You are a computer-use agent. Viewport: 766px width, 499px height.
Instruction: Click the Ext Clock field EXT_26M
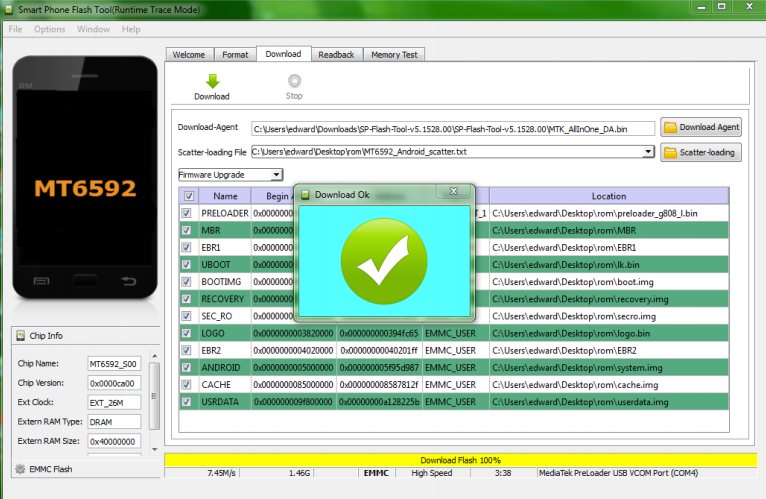pos(114,403)
